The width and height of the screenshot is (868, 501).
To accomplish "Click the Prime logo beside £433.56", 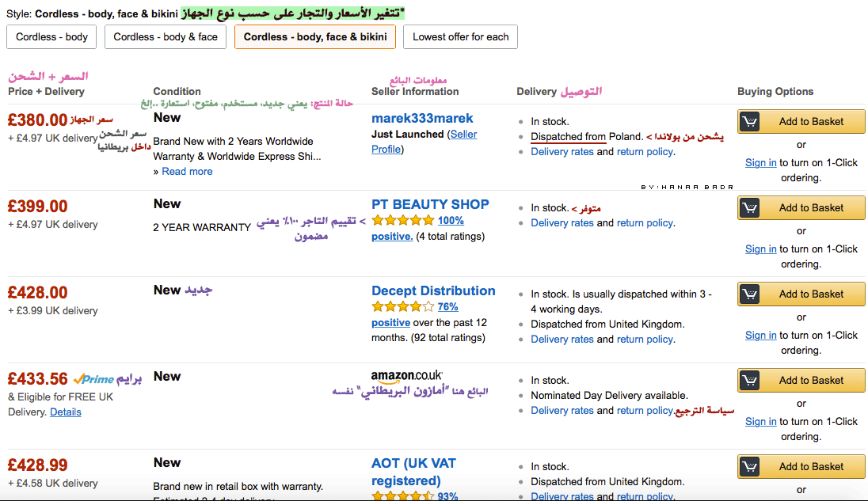I will [x=93, y=379].
